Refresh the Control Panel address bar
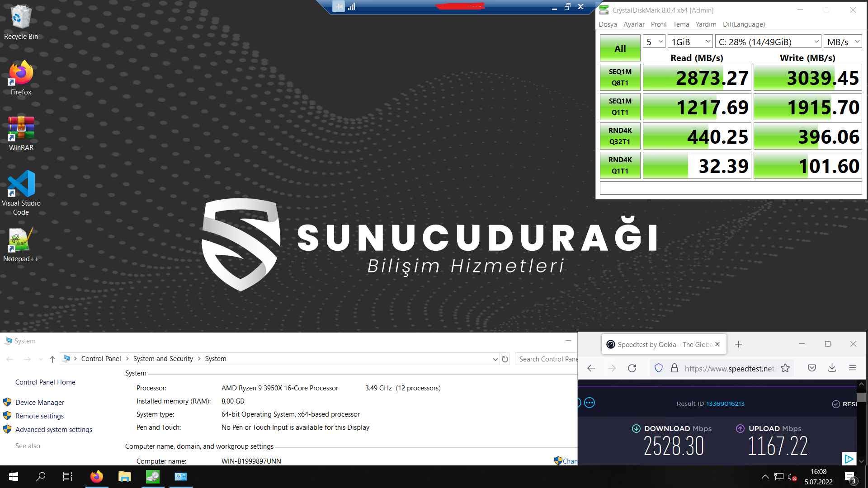The height and width of the screenshot is (488, 868). [x=505, y=359]
